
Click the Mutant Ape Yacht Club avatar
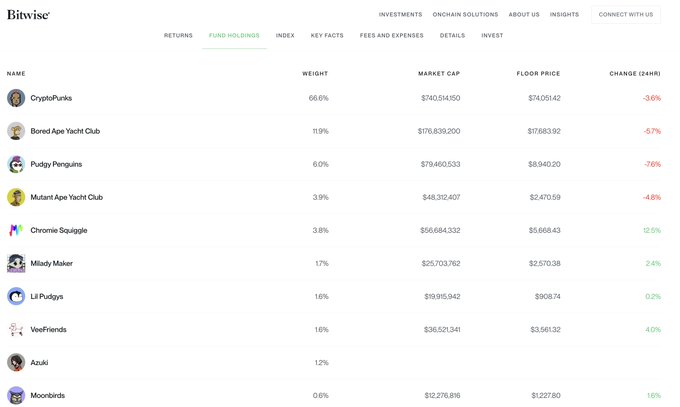(16, 197)
